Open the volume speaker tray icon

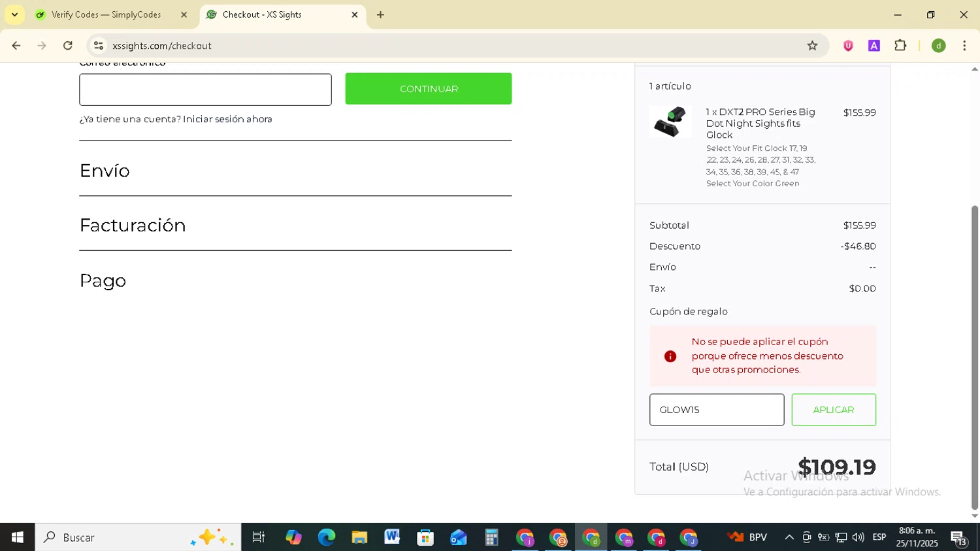858,537
